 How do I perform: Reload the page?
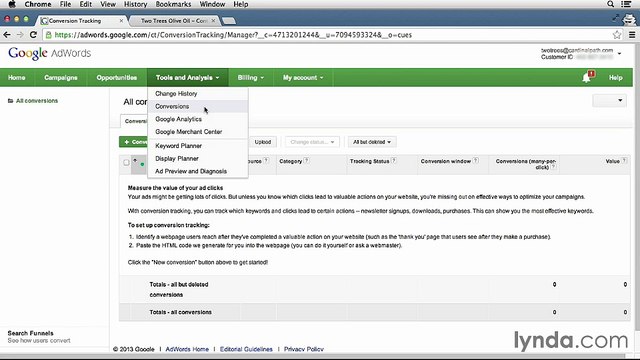coord(33,35)
